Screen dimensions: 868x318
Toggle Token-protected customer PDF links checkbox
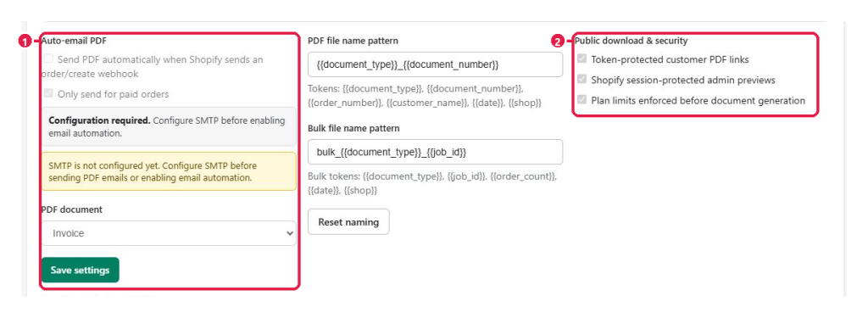point(581,59)
